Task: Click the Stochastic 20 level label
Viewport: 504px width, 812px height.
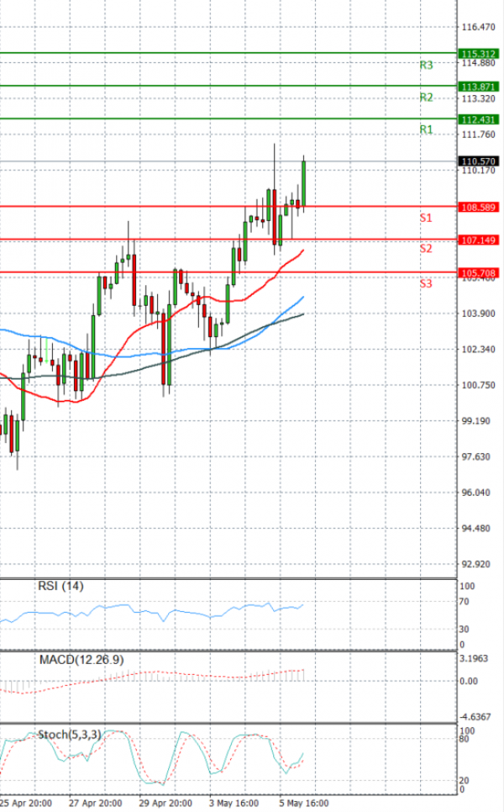Action: pyautogui.click(x=465, y=780)
